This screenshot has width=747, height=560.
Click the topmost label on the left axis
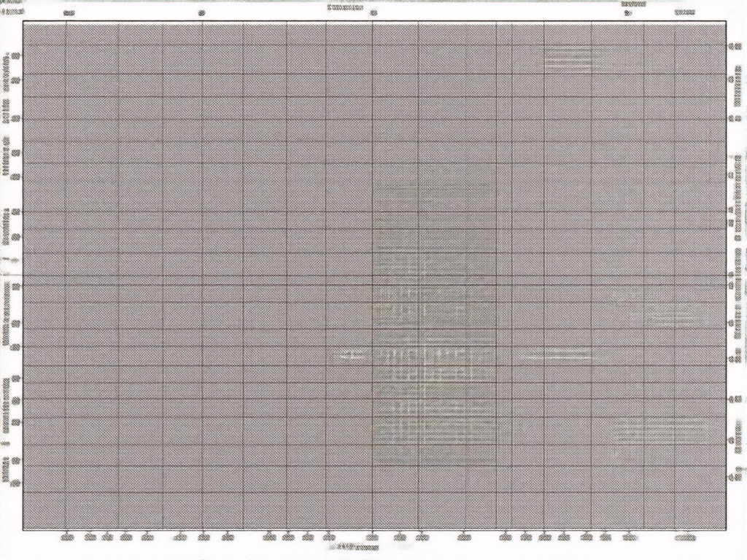click(x=16, y=55)
